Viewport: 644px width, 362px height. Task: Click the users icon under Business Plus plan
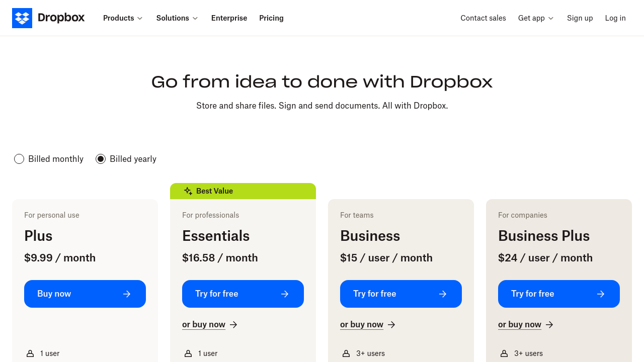[504, 353]
